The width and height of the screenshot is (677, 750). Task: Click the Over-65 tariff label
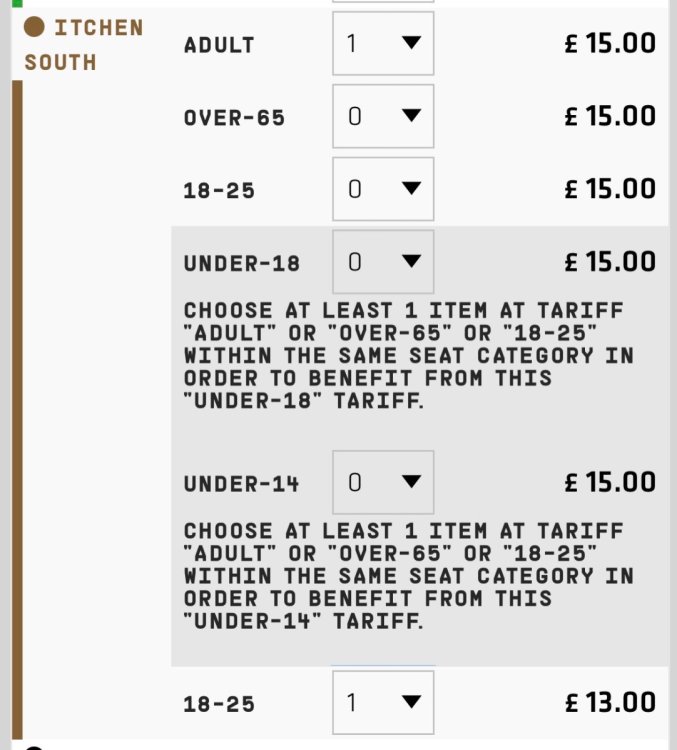[x=234, y=118]
